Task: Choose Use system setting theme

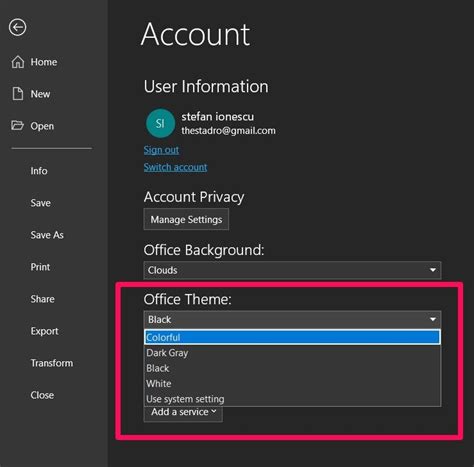Action: coord(292,399)
